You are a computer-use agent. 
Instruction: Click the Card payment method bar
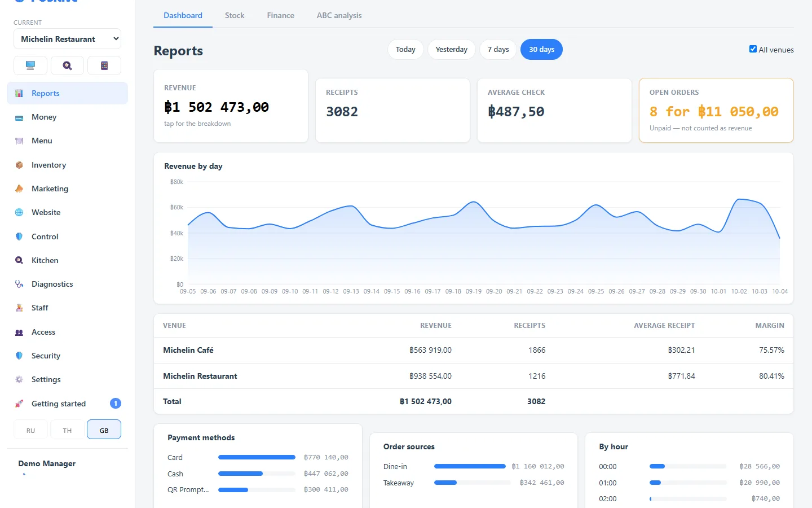pyautogui.click(x=257, y=457)
